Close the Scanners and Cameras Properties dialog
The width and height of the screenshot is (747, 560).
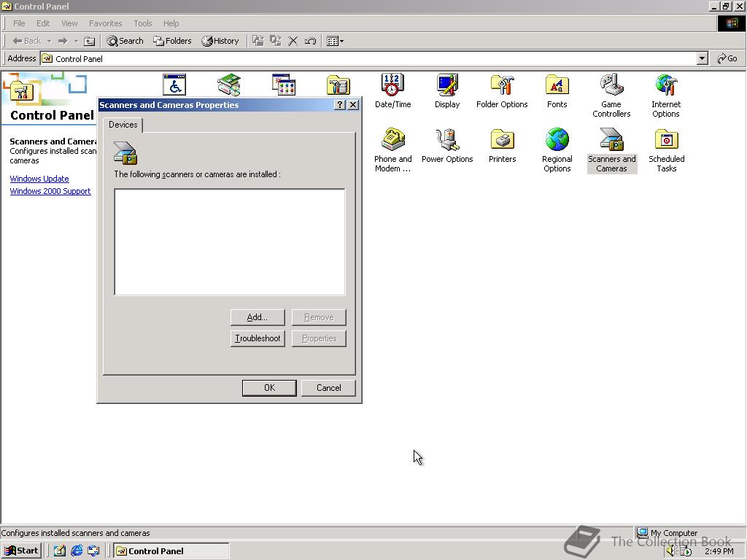point(353,105)
